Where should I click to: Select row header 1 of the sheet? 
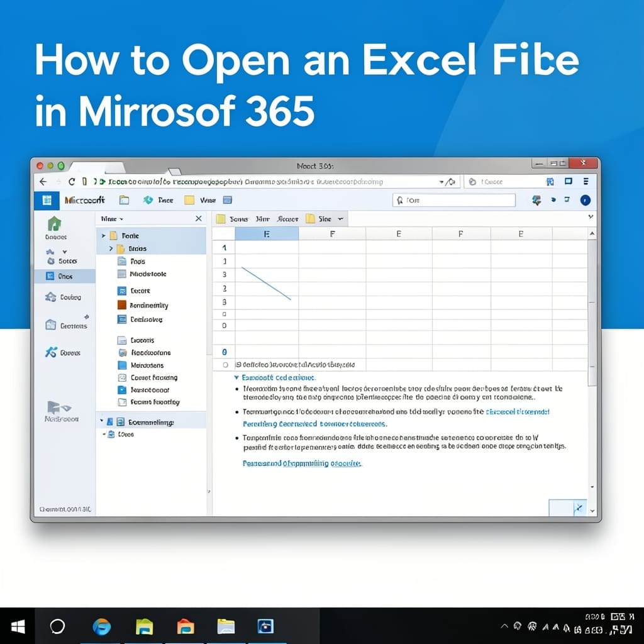coord(225,247)
